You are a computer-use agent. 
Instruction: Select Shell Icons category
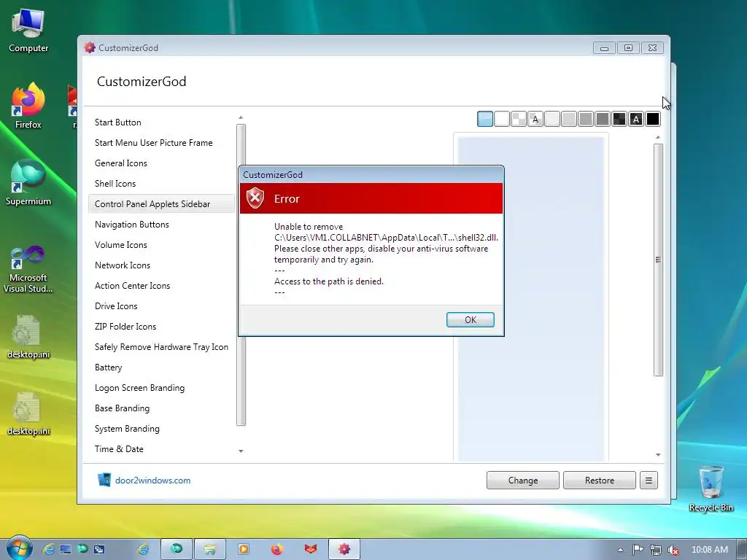click(161, 184)
